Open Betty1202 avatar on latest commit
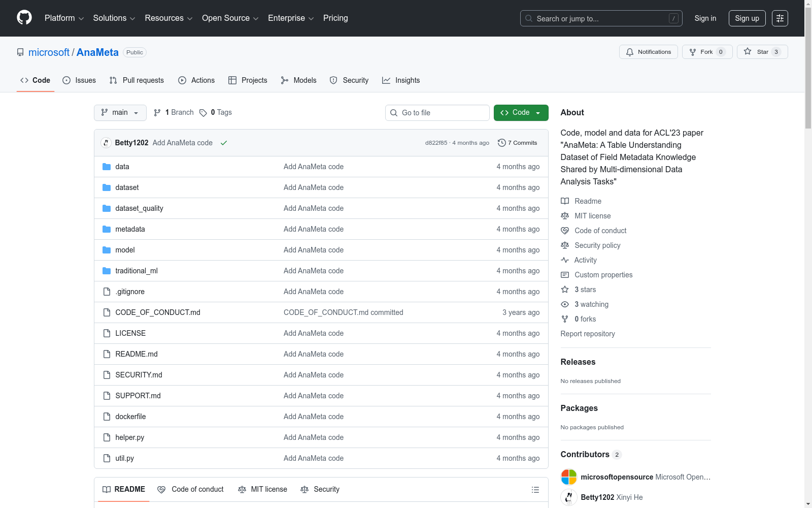812x508 pixels. click(x=106, y=143)
